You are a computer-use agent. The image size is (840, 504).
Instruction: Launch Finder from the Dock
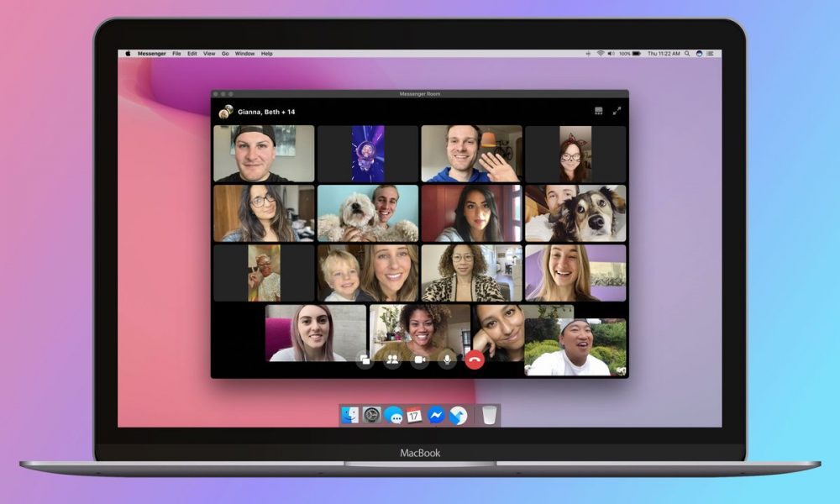click(349, 415)
